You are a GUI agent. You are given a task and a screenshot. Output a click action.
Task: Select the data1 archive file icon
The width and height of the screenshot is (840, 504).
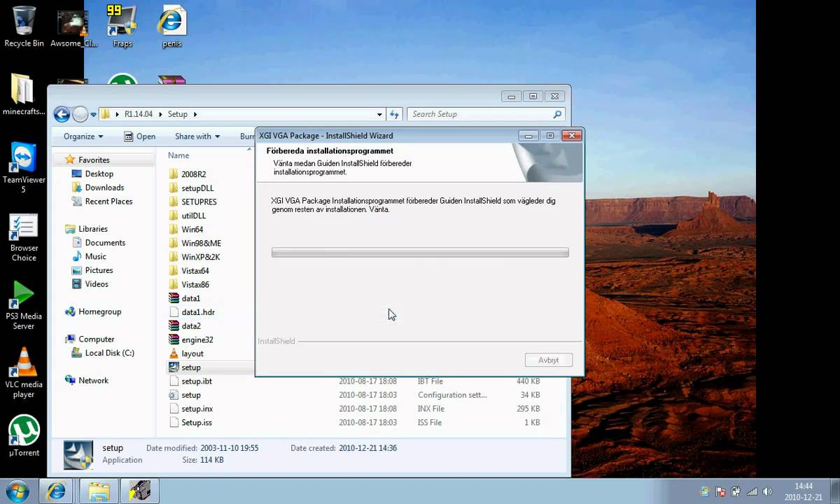(x=175, y=298)
